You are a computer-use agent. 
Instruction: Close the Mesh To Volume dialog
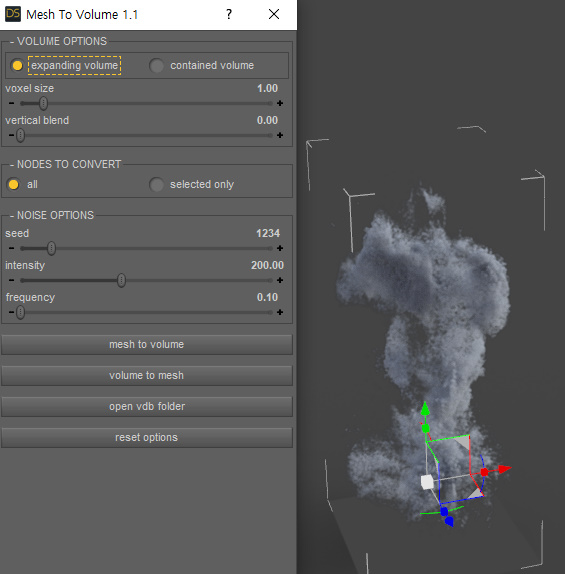tap(274, 14)
